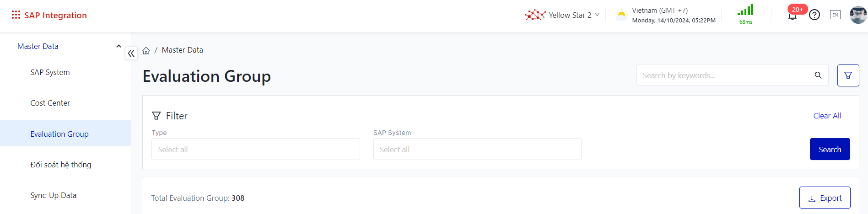Click the network signal strength indicator
Image resolution: width=868 pixels, height=214 pixels.
745,15
